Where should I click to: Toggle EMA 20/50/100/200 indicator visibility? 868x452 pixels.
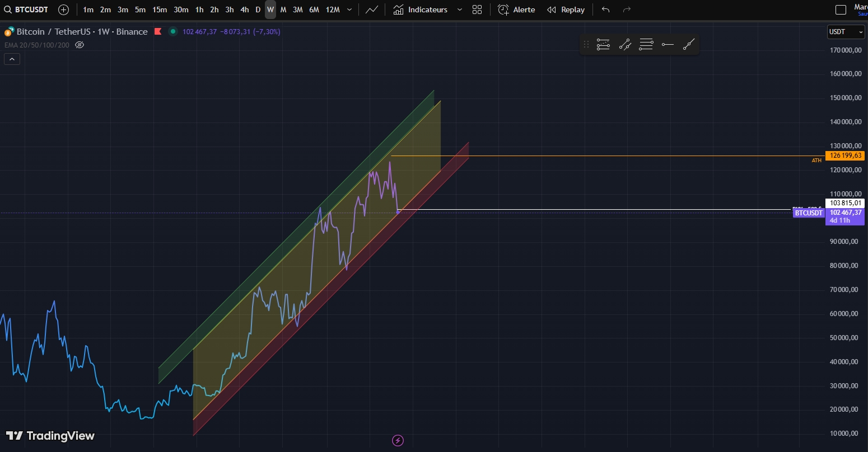(x=80, y=45)
